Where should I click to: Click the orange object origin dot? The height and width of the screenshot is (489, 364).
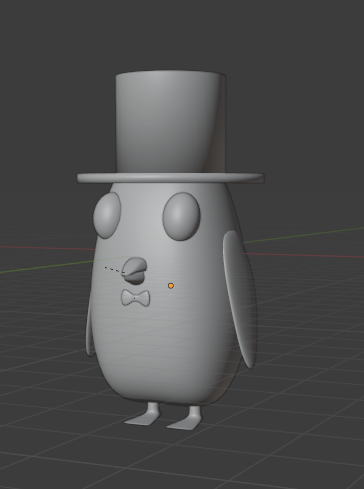click(x=171, y=286)
